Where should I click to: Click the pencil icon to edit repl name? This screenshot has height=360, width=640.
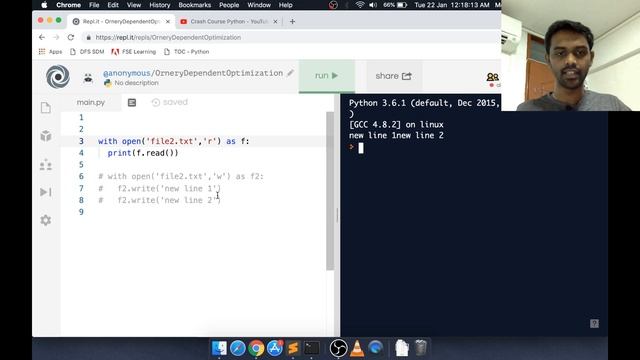(x=290, y=73)
